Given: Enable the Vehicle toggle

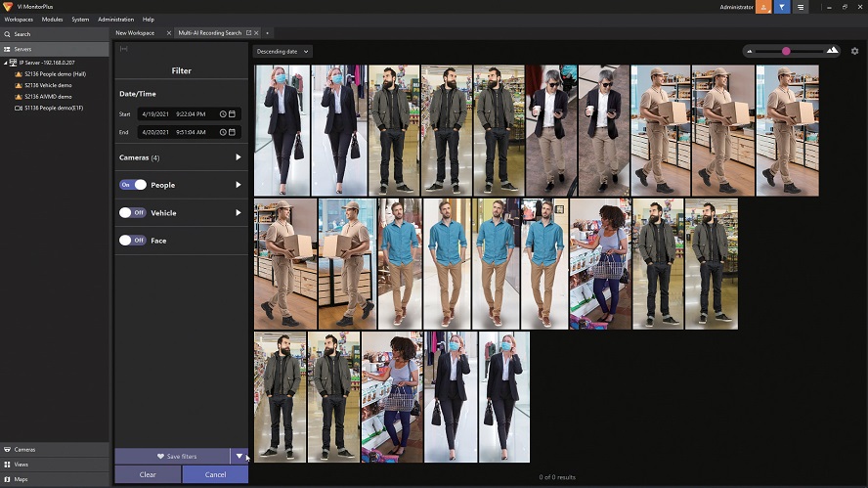Looking at the screenshot, I should coord(133,212).
